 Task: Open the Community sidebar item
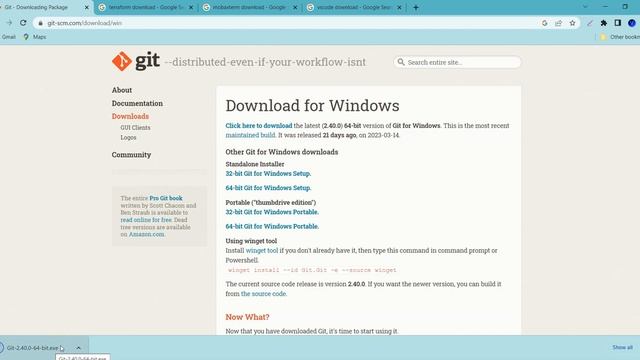[x=131, y=155]
